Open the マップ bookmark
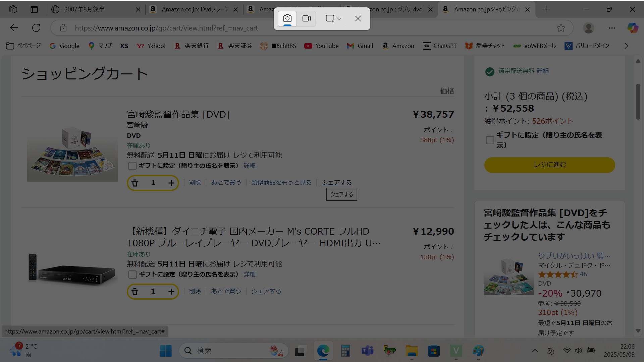The width and height of the screenshot is (644, 362). pyautogui.click(x=100, y=46)
